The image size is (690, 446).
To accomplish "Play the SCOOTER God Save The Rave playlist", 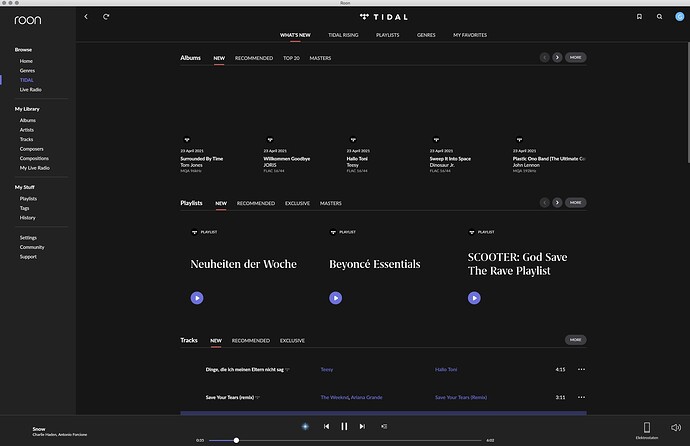I will point(474,298).
